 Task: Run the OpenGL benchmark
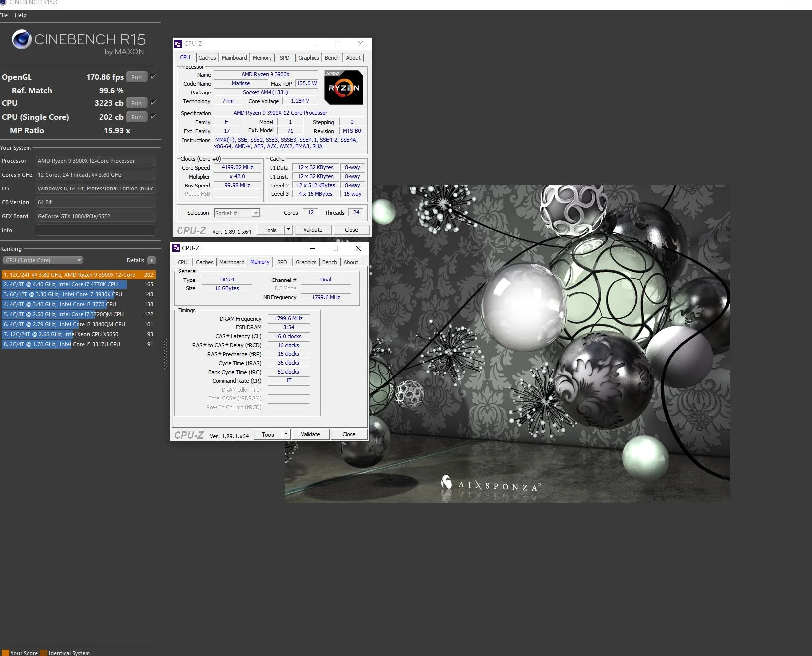[137, 77]
